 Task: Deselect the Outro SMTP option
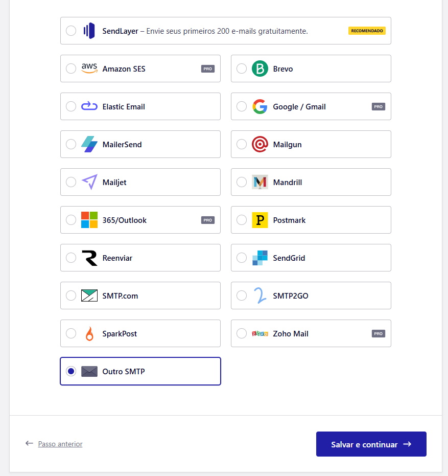(71, 371)
